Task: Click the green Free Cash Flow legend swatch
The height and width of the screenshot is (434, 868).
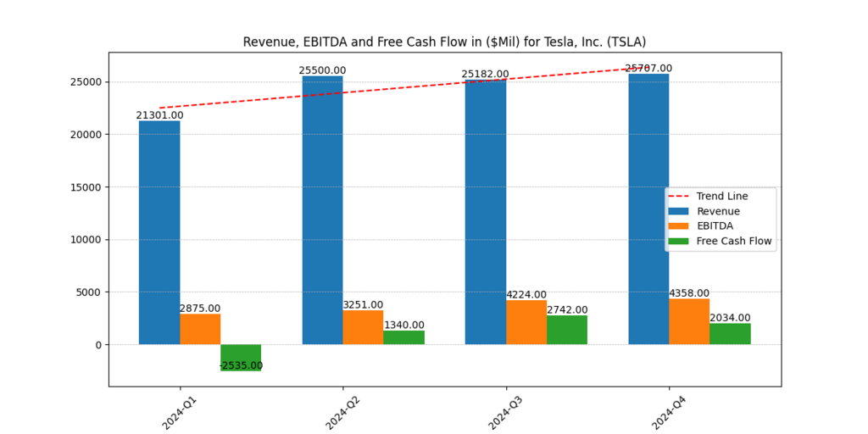Action: [x=681, y=241]
